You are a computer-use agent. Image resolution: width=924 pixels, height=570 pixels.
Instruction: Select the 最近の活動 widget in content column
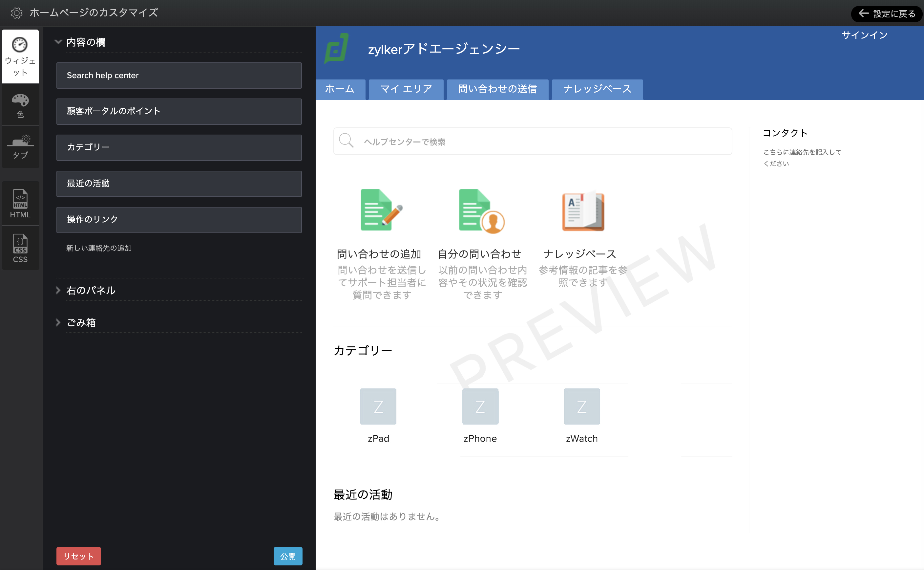pyautogui.click(x=179, y=184)
